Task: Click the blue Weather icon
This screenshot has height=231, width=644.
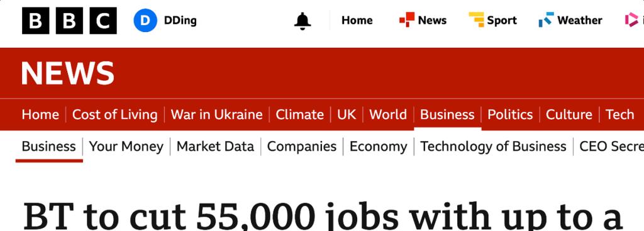Action: (x=547, y=19)
